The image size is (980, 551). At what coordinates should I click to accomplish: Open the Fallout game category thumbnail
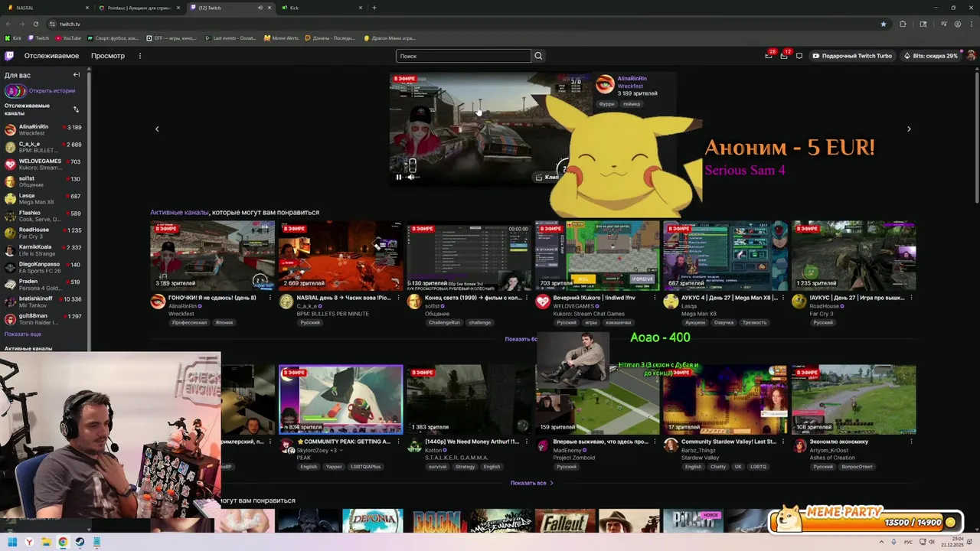[565, 521]
